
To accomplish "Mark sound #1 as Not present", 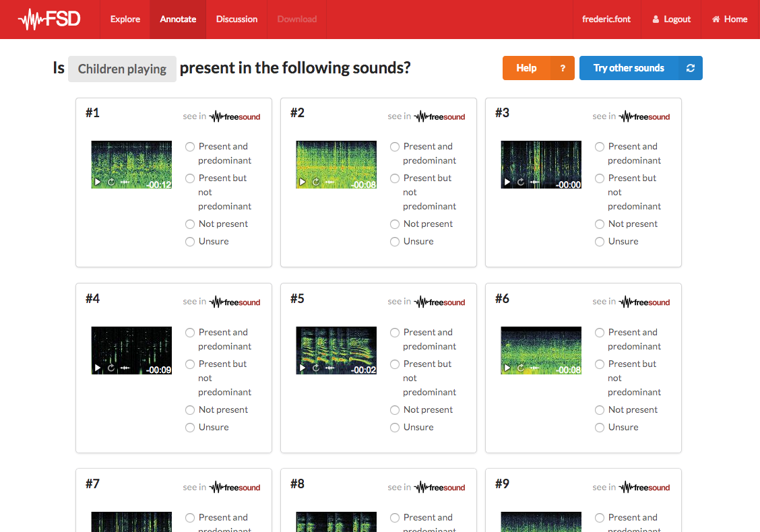I will point(190,224).
